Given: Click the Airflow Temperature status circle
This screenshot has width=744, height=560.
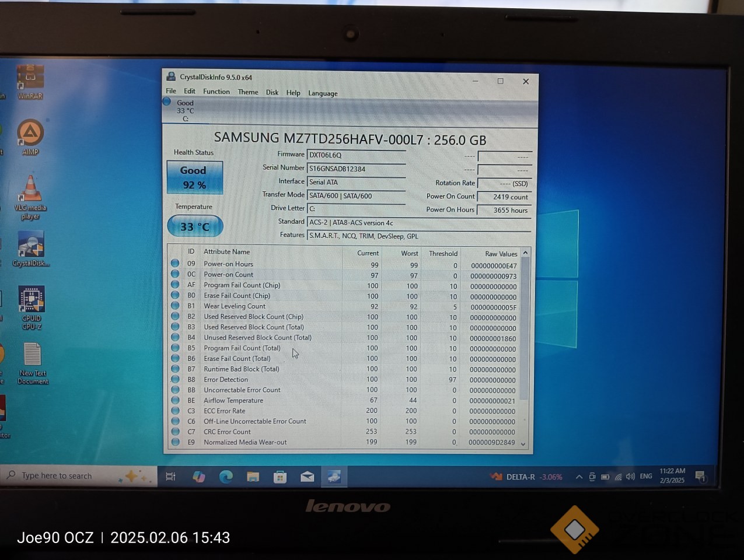Looking at the screenshot, I should tap(175, 400).
